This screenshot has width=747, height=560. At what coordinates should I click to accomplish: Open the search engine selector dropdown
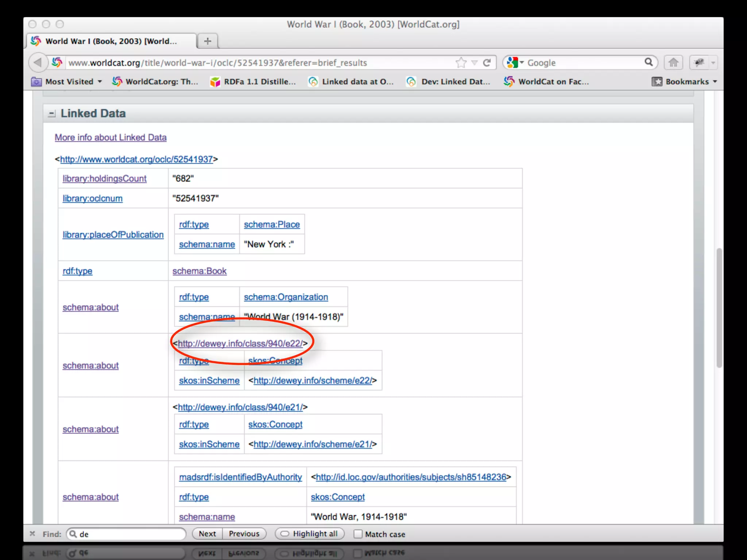[x=515, y=63]
